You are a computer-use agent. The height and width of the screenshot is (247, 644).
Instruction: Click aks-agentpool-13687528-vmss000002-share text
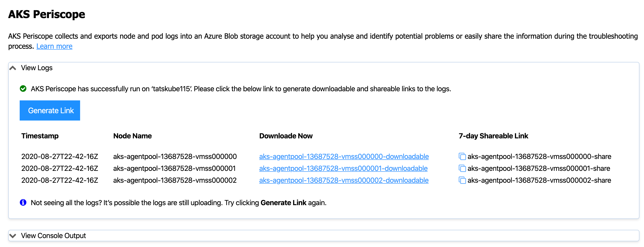(x=539, y=180)
